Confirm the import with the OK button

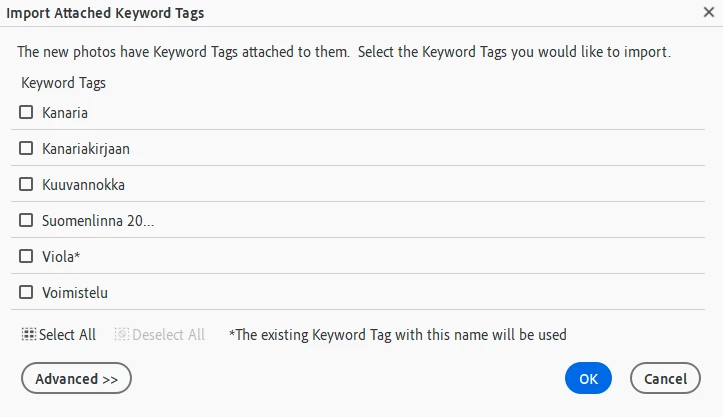tap(588, 379)
